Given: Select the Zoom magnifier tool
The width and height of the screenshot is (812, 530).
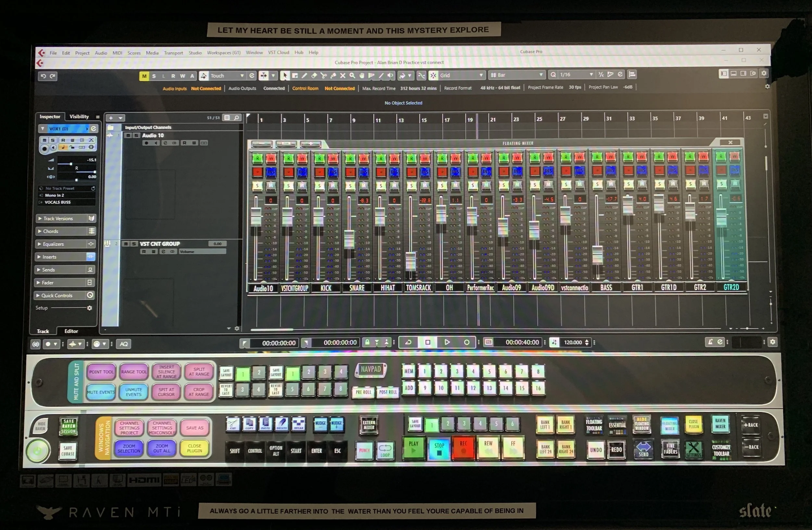Looking at the screenshot, I should [x=352, y=75].
